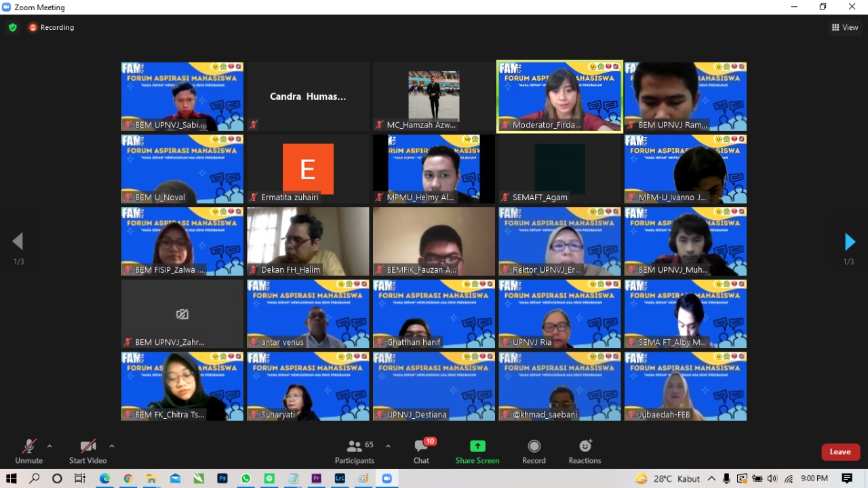868x488 pixels.
Task: Open WhatsApp from the taskbar
Action: (x=245, y=478)
